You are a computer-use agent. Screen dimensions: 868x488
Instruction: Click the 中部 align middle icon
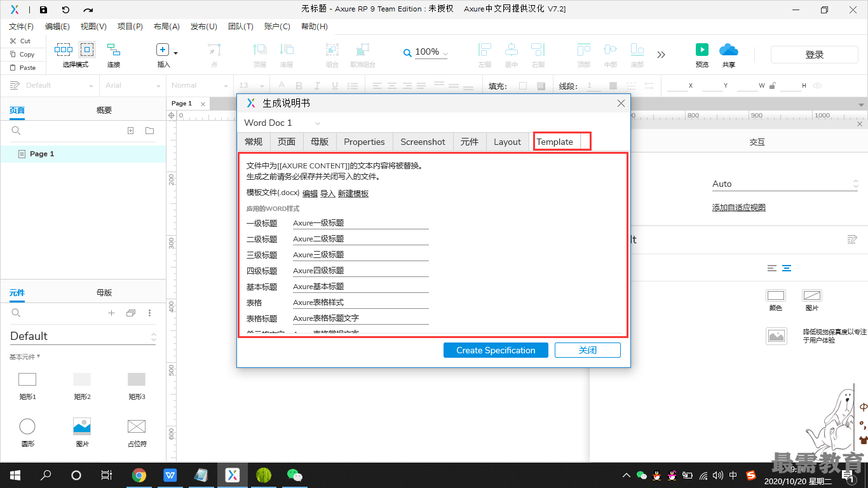(611, 50)
